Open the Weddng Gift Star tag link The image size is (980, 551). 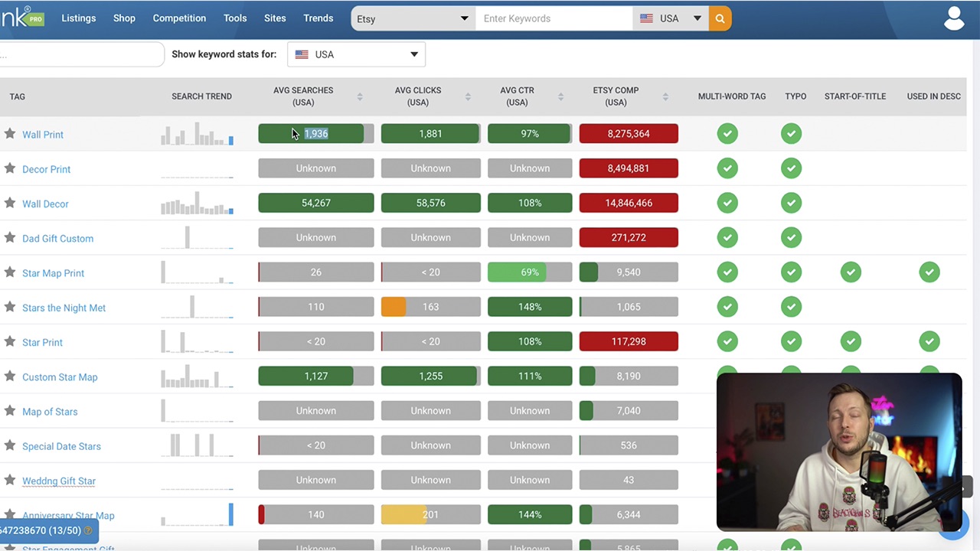point(59,481)
